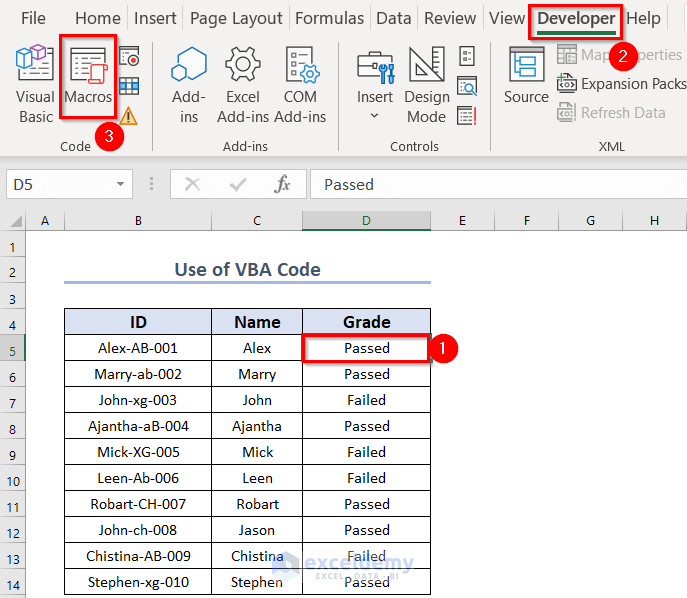Select column G header
687x598 pixels.
coord(591,221)
